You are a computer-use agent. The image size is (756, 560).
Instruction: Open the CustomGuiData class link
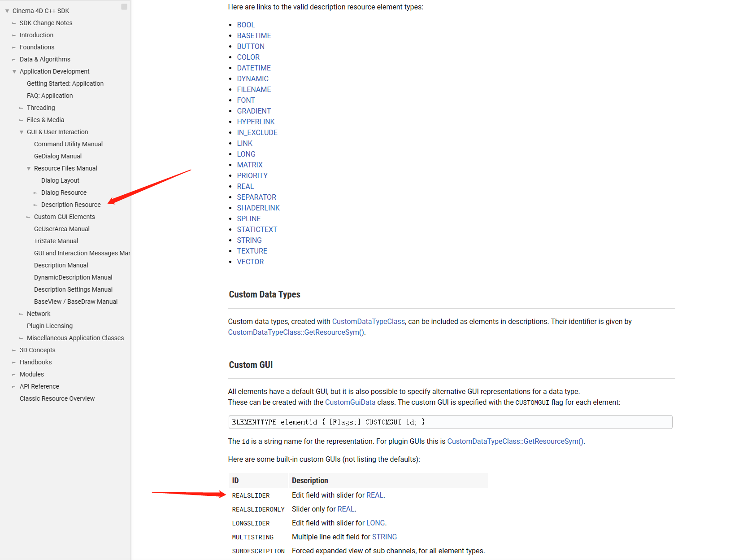(350, 402)
